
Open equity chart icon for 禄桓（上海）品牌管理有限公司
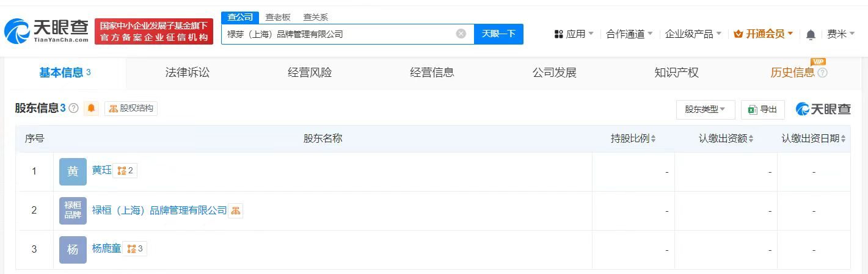point(236,211)
